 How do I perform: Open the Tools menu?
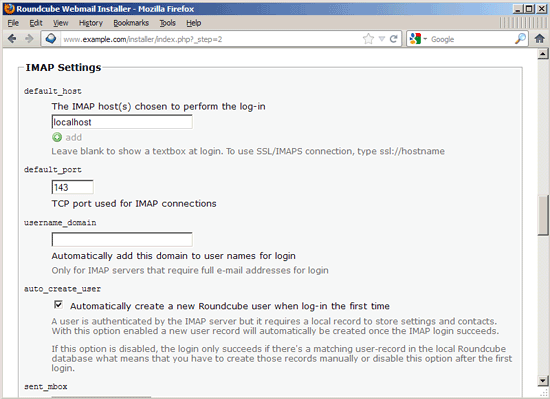(167, 23)
